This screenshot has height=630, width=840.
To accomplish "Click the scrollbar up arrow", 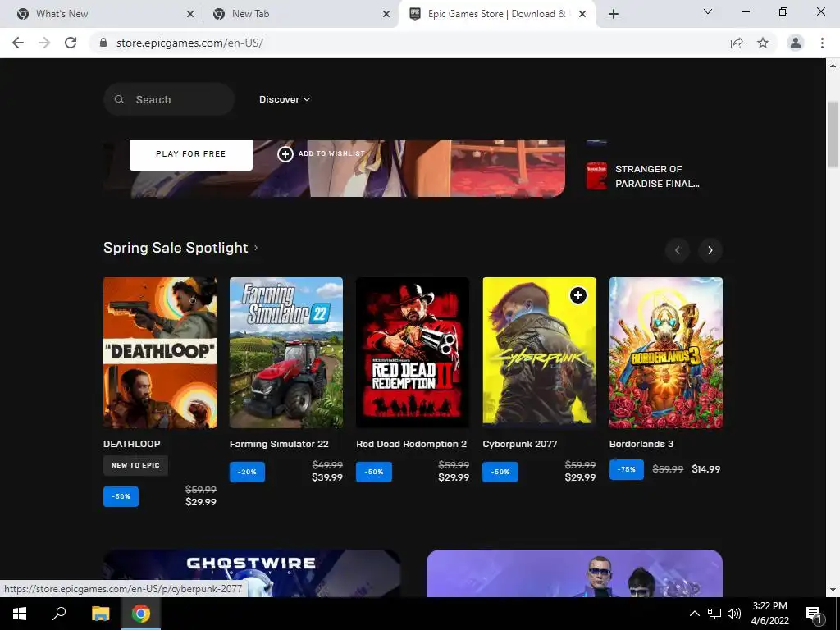I will [x=833, y=66].
